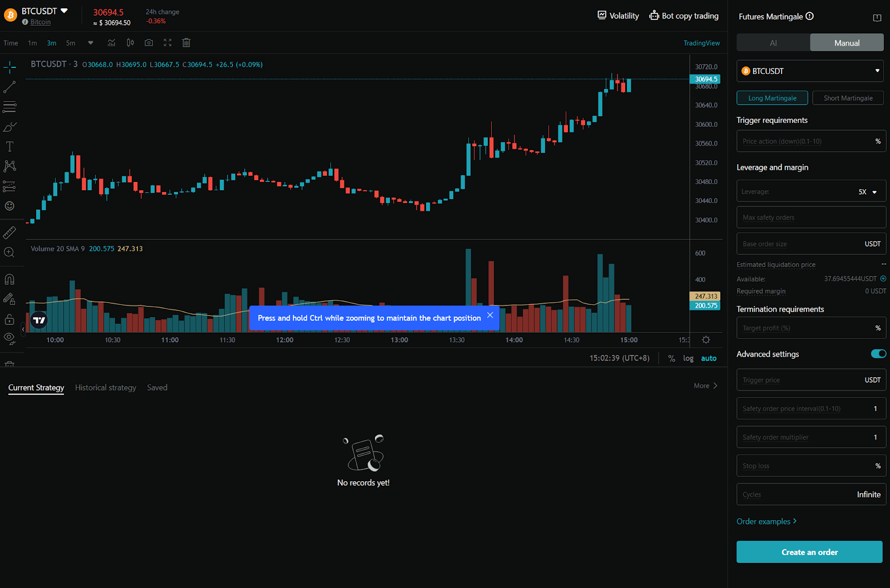
Task: Refresh the available USDT balance
Action: click(x=883, y=279)
